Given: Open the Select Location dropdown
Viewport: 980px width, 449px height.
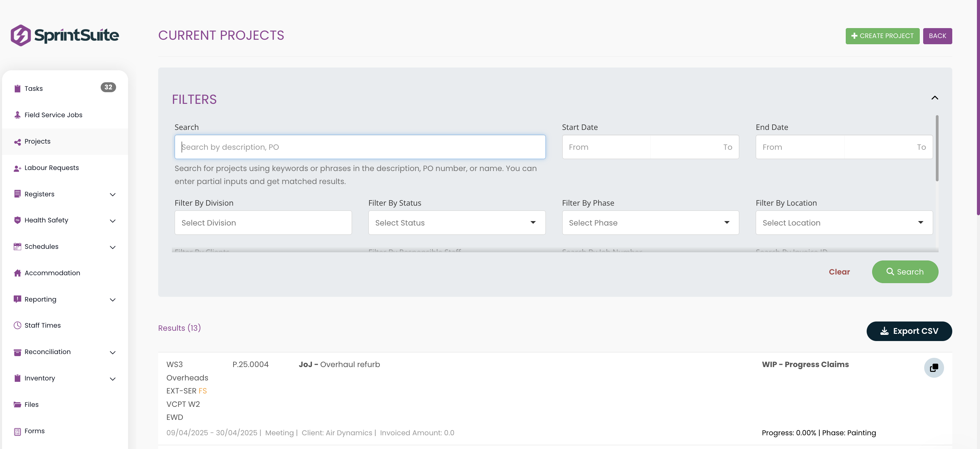Looking at the screenshot, I should tap(844, 223).
